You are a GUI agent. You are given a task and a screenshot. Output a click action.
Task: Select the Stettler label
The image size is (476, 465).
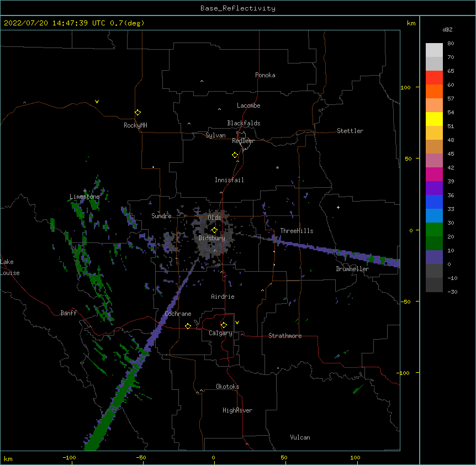[x=350, y=131]
